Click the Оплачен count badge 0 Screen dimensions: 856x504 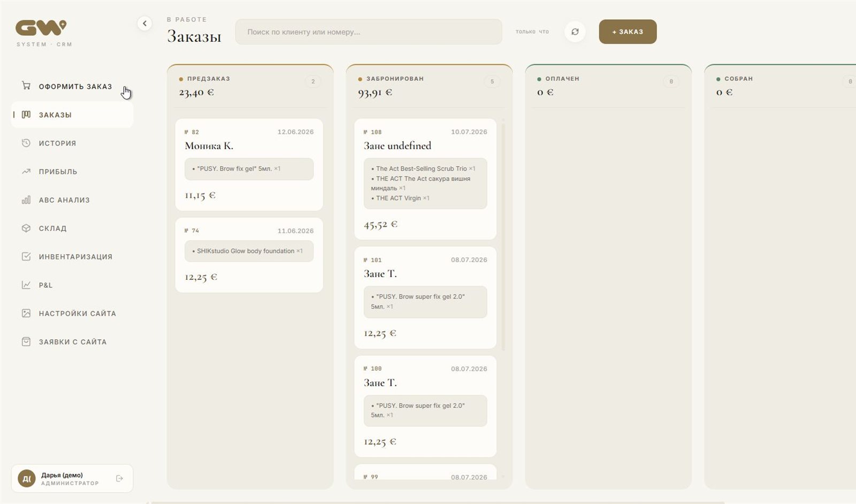(x=671, y=81)
